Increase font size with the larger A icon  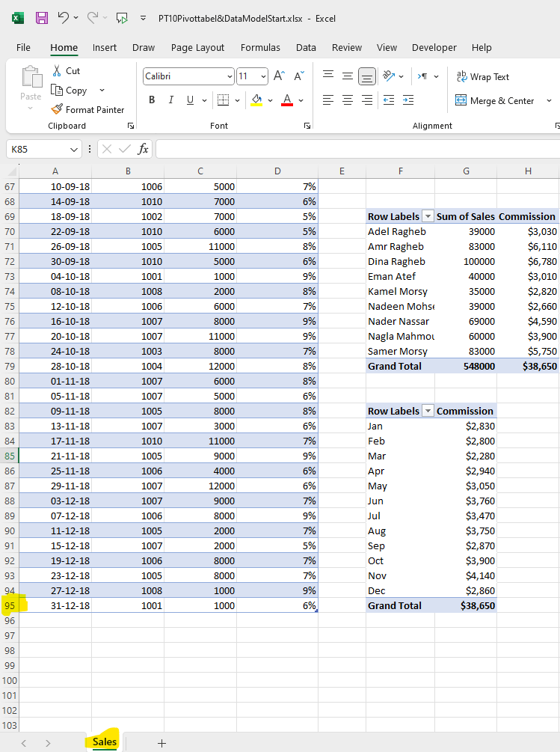pyautogui.click(x=279, y=76)
